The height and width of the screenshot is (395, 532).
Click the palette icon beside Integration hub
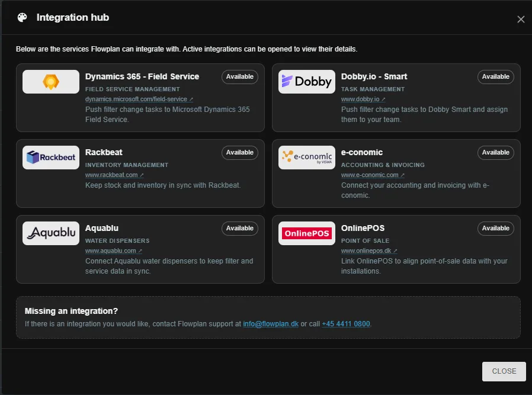point(23,18)
